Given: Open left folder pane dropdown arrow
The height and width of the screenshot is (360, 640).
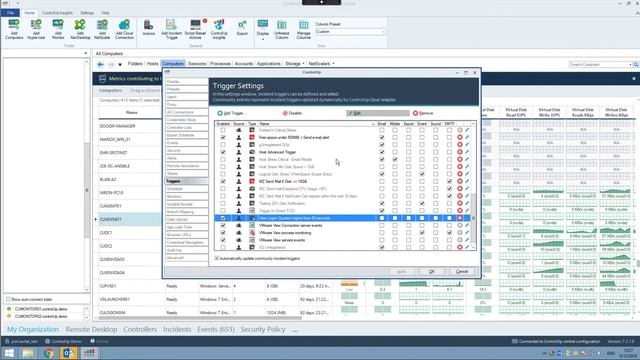Looking at the screenshot, I should [x=85, y=53].
